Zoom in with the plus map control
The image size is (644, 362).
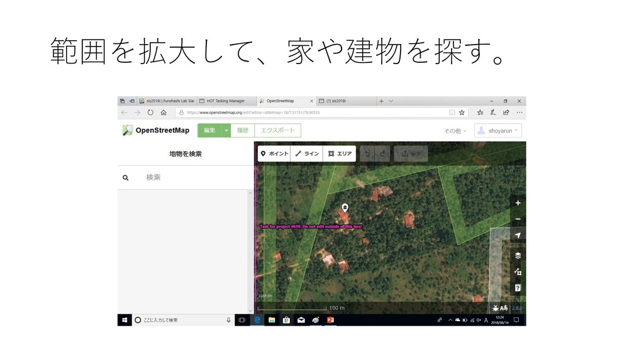pos(518,203)
